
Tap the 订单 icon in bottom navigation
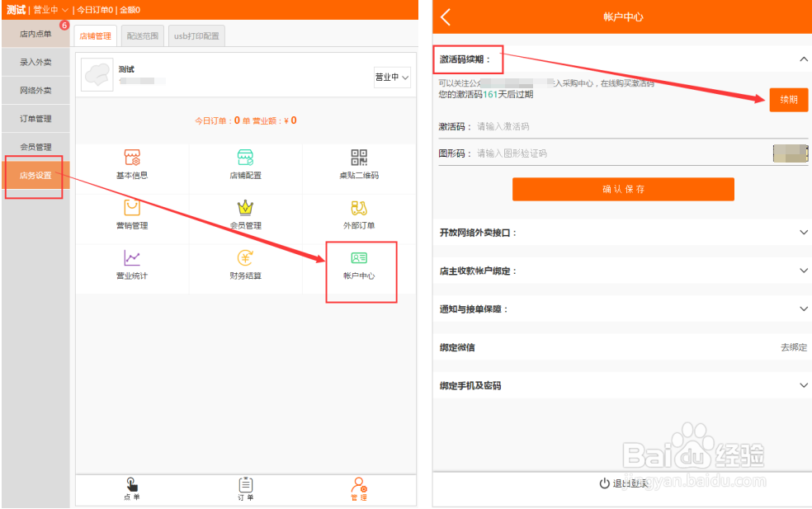pyautogui.click(x=244, y=489)
